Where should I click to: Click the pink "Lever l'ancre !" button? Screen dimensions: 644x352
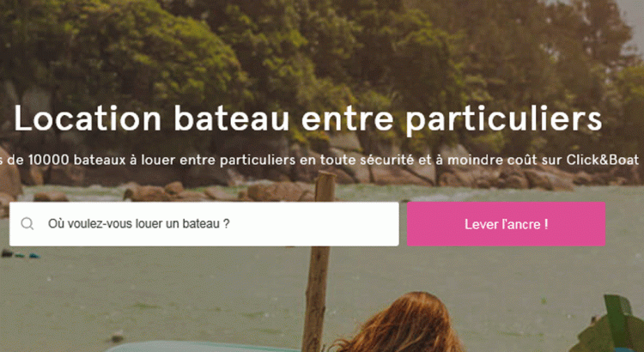click(506, 224)
